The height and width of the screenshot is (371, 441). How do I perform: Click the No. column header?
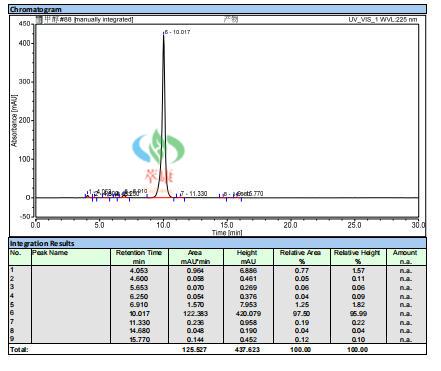click(20, 257)
